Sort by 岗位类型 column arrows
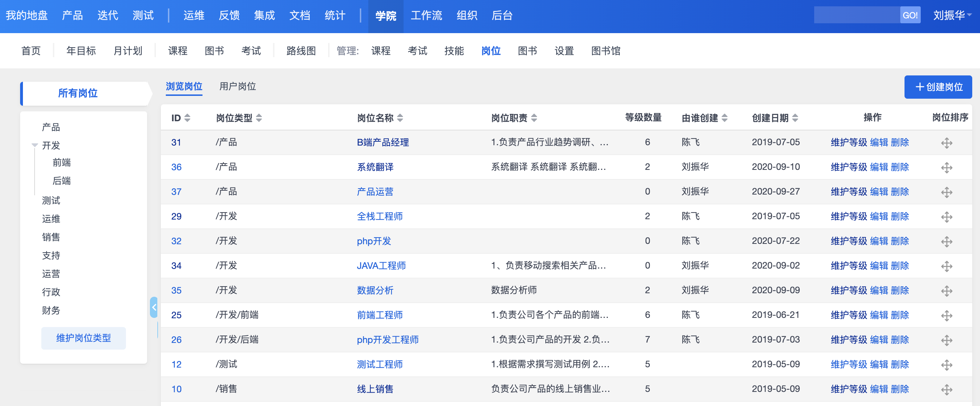 (259, 118)
